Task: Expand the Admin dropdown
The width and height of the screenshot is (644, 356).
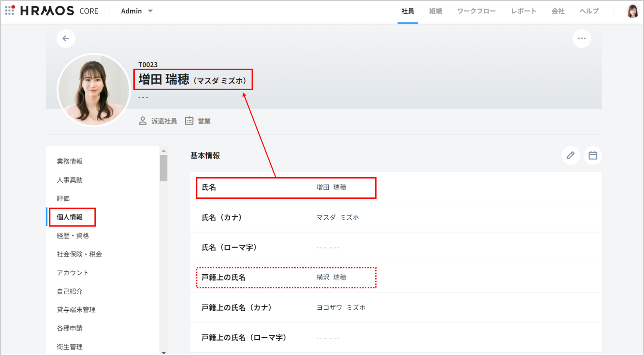Action: 137,11
